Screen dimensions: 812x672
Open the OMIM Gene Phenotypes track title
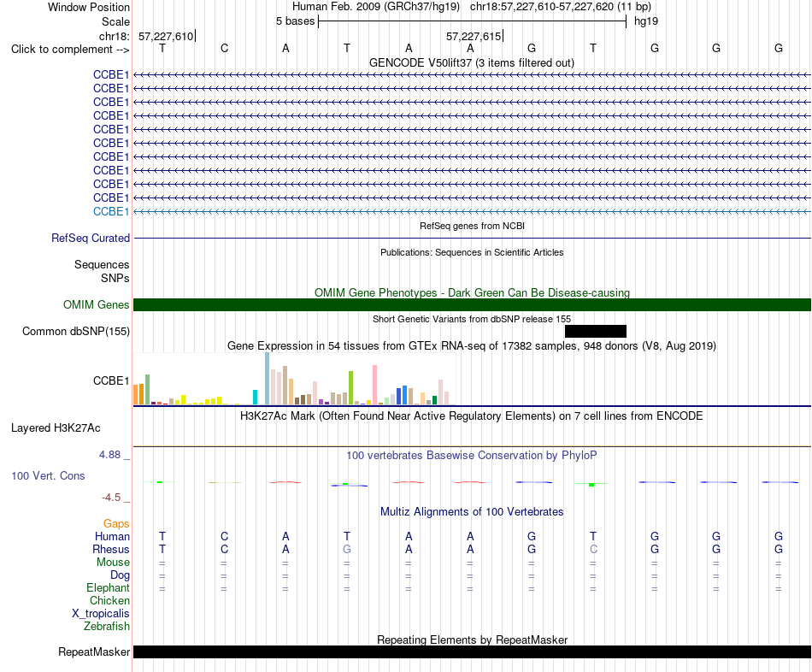pyautogui.click(x=472, y=292)
